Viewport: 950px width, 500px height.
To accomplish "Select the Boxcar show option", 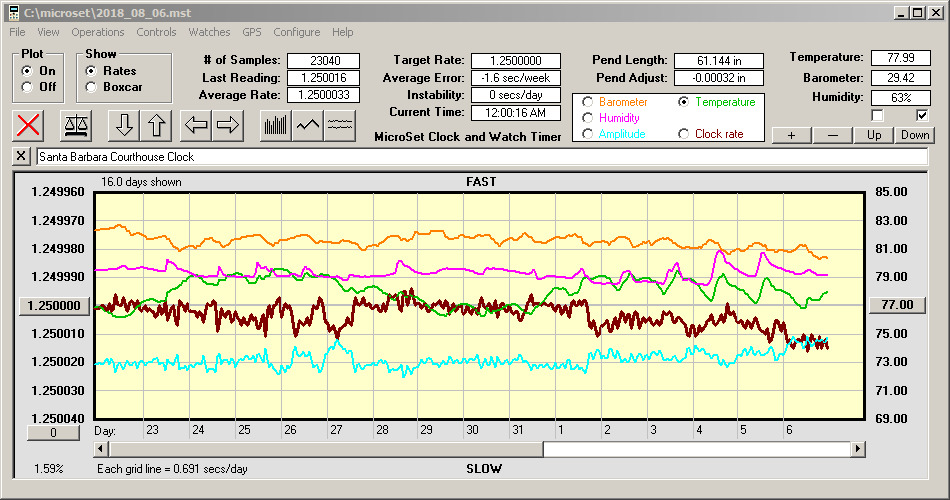I will coord(92,87).
